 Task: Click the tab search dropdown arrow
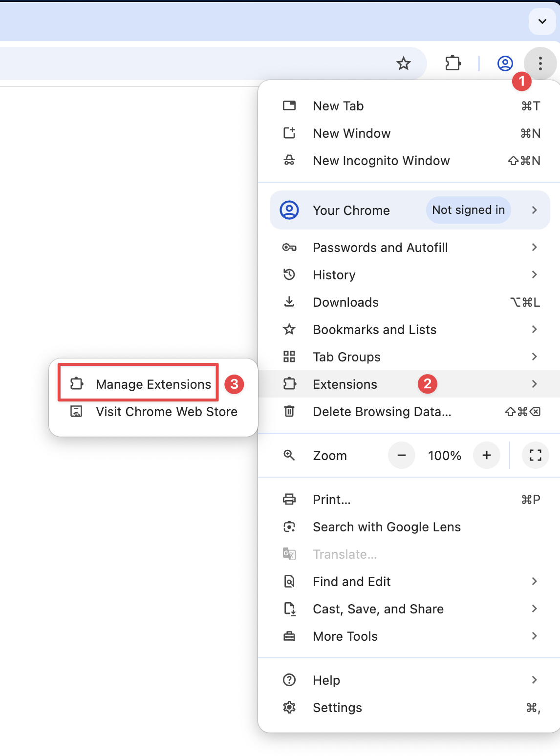[x=542, y=21]
